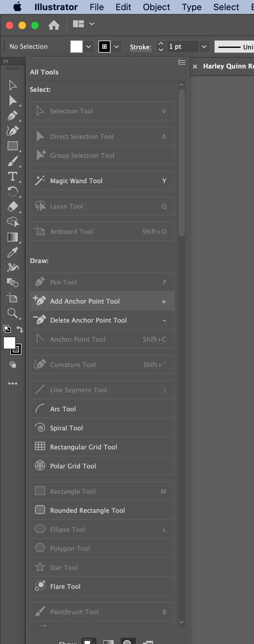
Task: Open the Select menu
Action: [226, 7]
